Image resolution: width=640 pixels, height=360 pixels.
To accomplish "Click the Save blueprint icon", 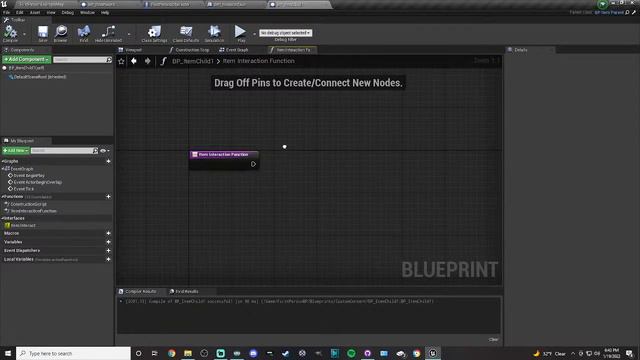I will coord(42,33).
